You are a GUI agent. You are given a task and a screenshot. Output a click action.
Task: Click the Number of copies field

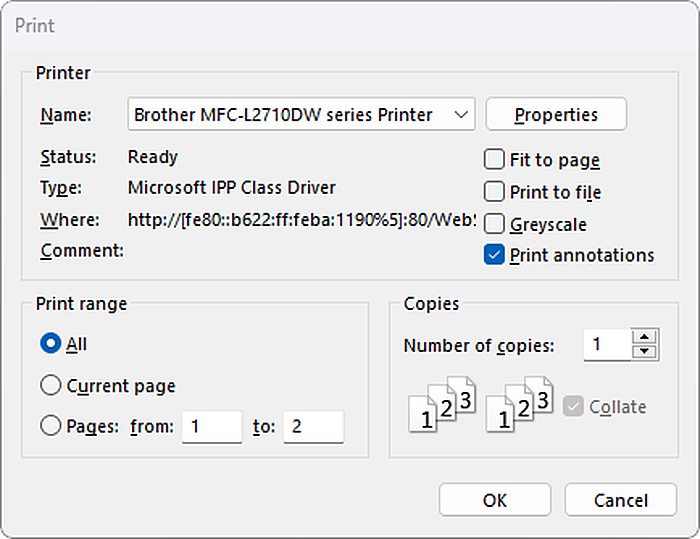click(x=608, y=345)
